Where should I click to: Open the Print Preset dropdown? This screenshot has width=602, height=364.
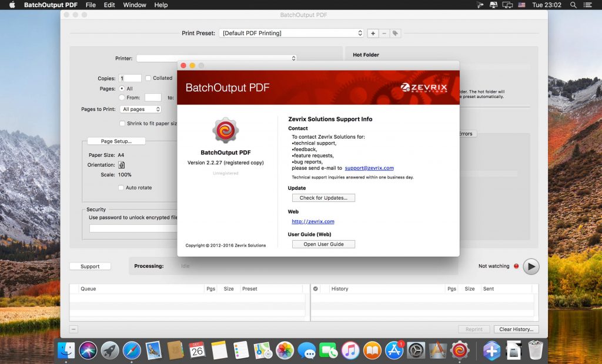291,33
